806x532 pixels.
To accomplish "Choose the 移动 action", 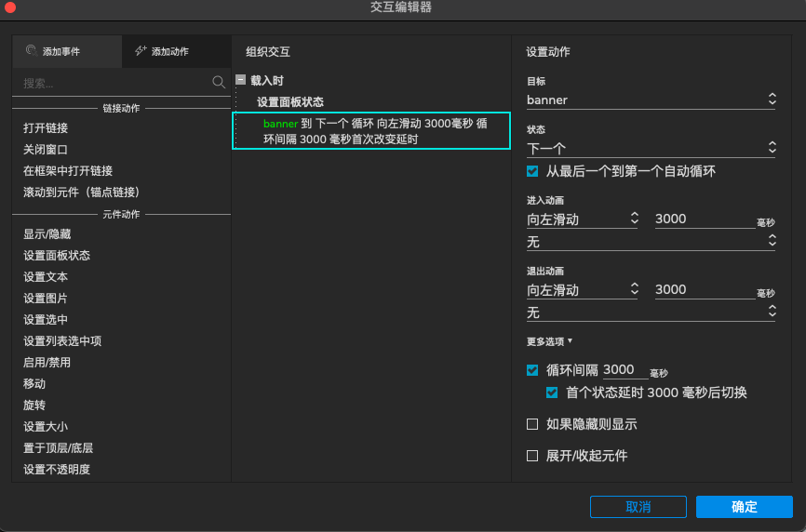I will click(34, 383).
